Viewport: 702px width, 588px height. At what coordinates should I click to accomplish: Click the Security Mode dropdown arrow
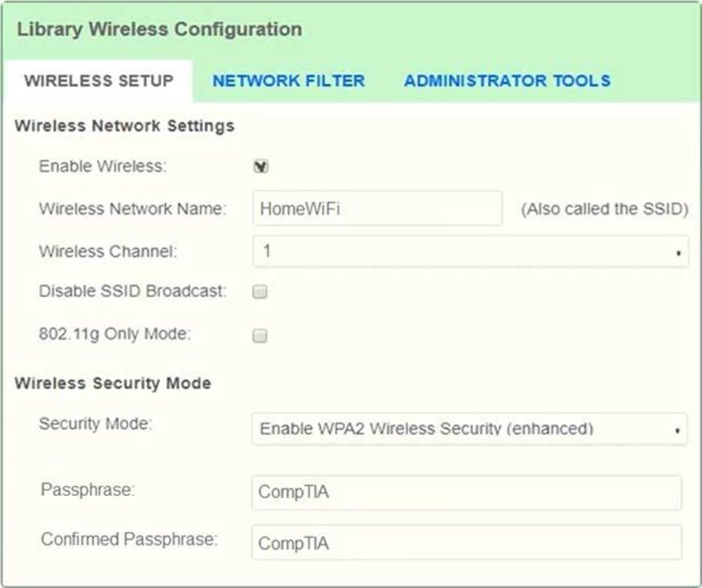678,430
